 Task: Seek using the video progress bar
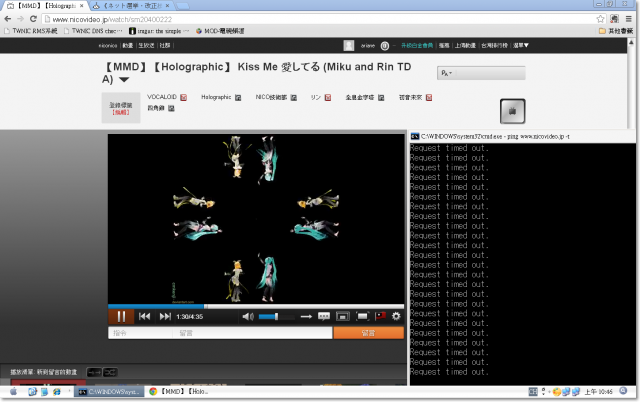coord(256,306)
